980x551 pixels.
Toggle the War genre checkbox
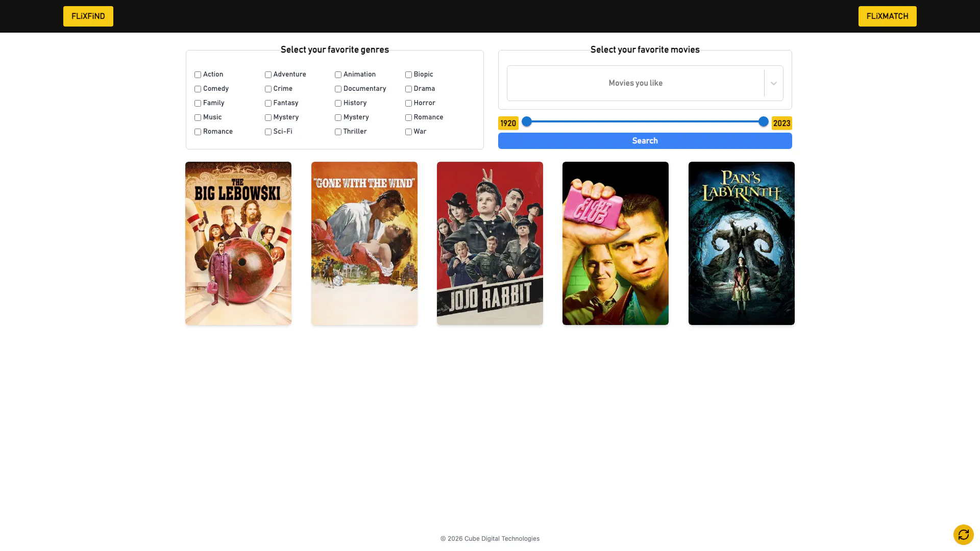point(408,132)
